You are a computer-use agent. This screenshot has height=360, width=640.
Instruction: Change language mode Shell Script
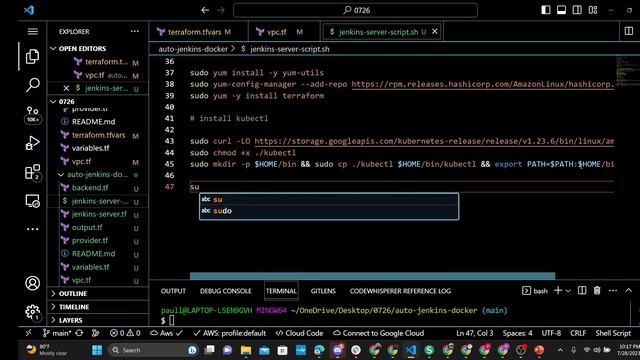[613, 333]
